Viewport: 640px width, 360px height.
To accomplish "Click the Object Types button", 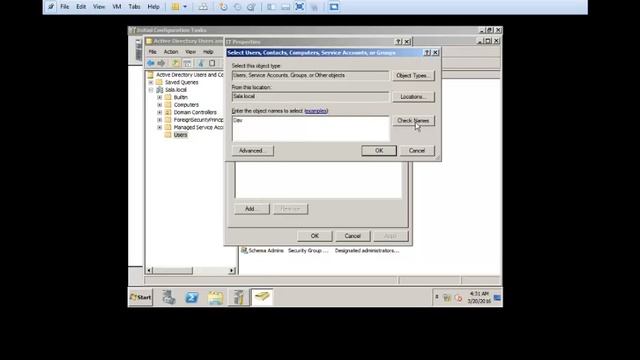I will (x=413, y=76).
